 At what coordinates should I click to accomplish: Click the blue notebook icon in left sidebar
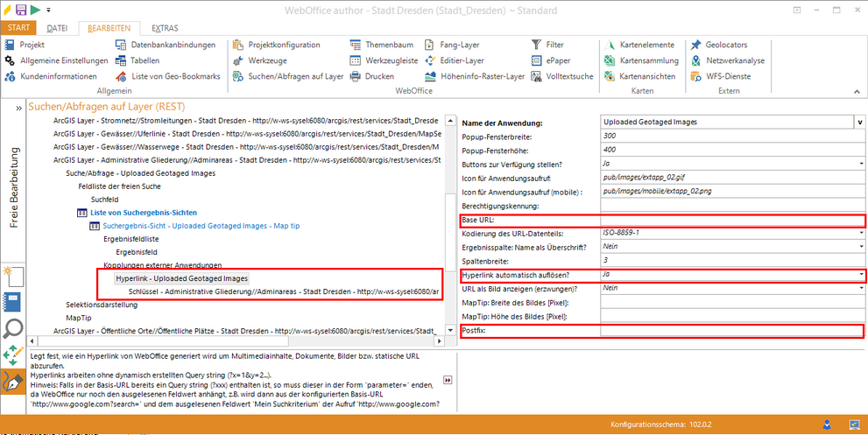coord(14,303)
